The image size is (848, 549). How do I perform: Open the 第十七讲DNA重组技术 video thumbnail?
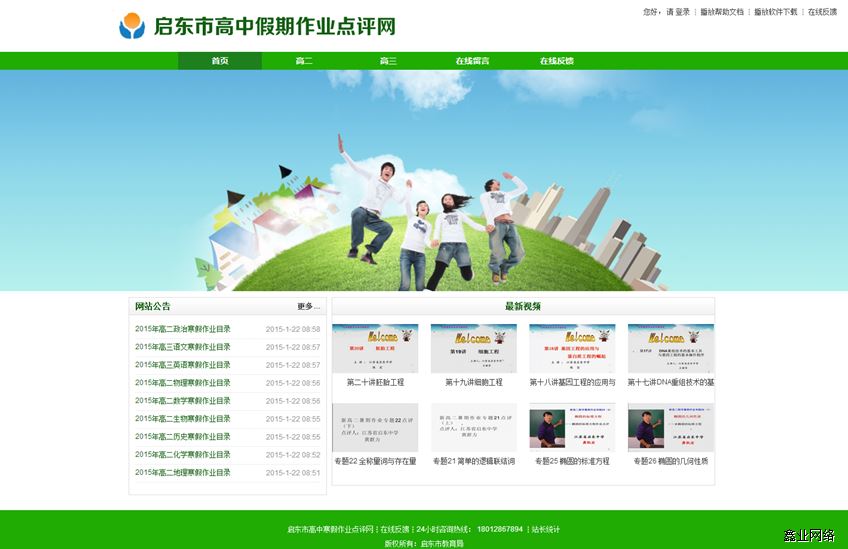click(671, 348)
